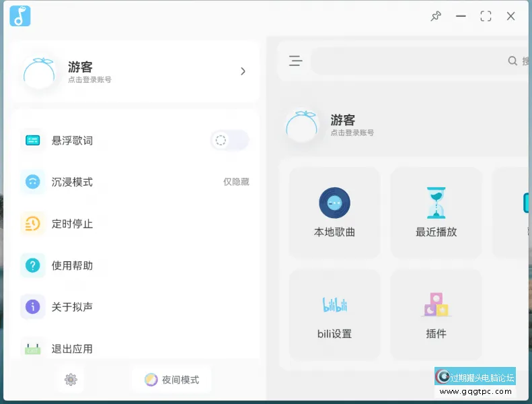Click the magnifier search icon

click(x=512, y=61)
